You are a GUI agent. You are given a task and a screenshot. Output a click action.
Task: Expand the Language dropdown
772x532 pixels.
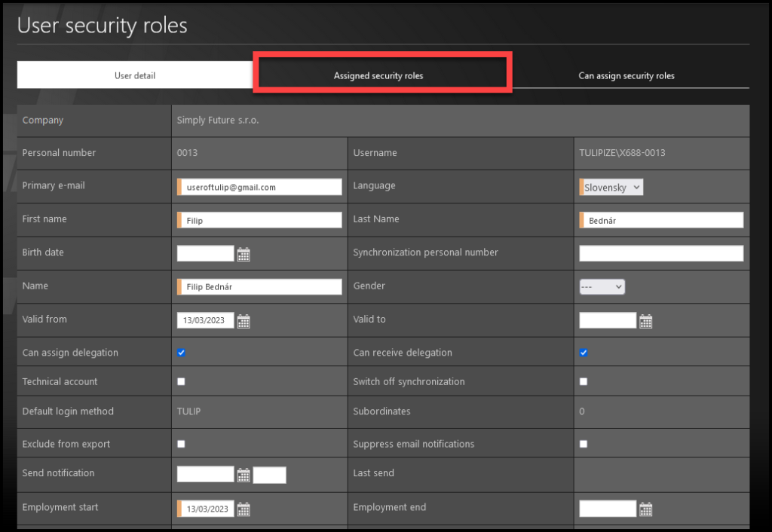612,188
